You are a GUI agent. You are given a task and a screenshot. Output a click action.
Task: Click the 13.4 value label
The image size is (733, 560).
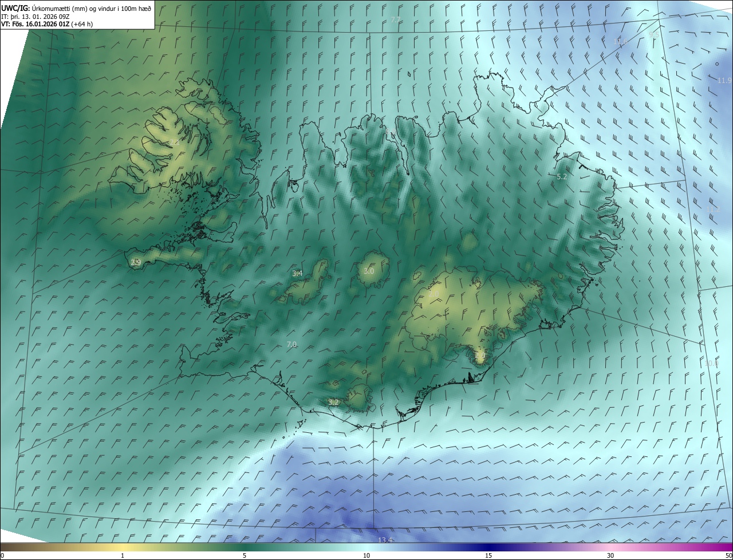pyautogui.click(x=385, y=540)
